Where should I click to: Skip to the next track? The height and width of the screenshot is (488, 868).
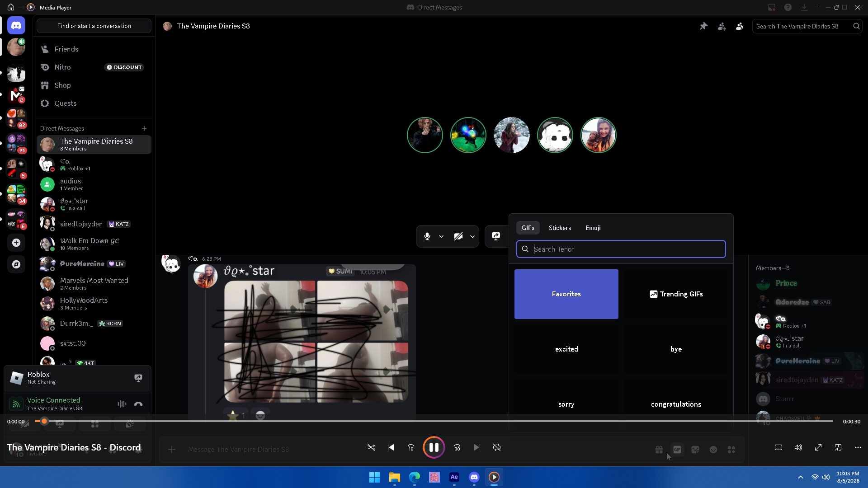pos(477,447)
